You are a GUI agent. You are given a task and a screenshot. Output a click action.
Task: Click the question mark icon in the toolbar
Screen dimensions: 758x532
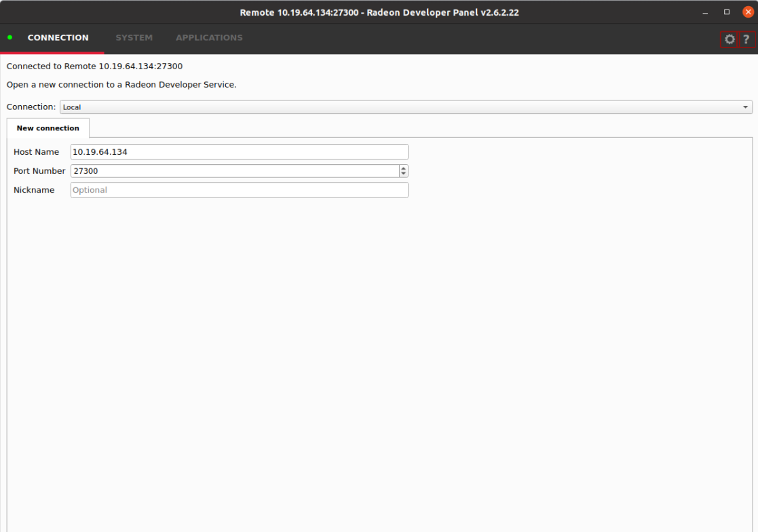point(746,39)
